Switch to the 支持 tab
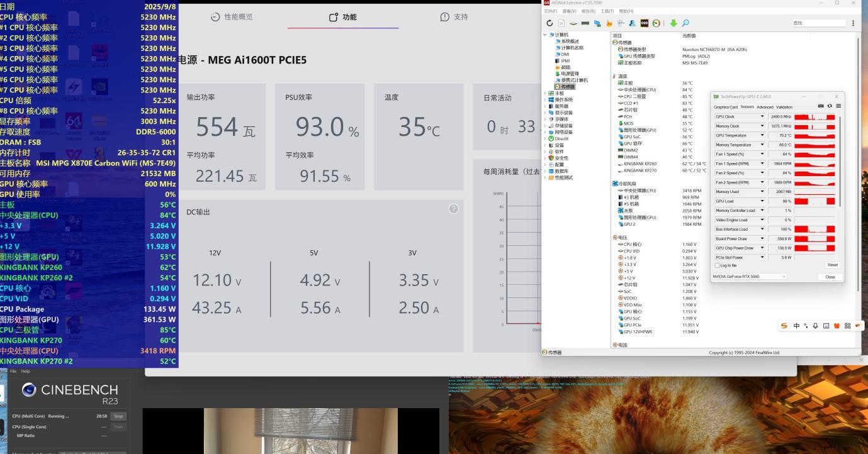Screen dimensions: 868x454 [x=454, y=17]
